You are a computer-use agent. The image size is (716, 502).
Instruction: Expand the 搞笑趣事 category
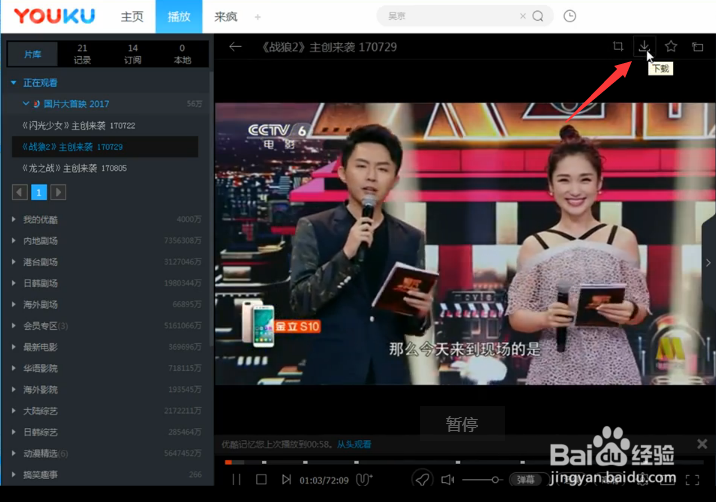click(x=14, y=475)
